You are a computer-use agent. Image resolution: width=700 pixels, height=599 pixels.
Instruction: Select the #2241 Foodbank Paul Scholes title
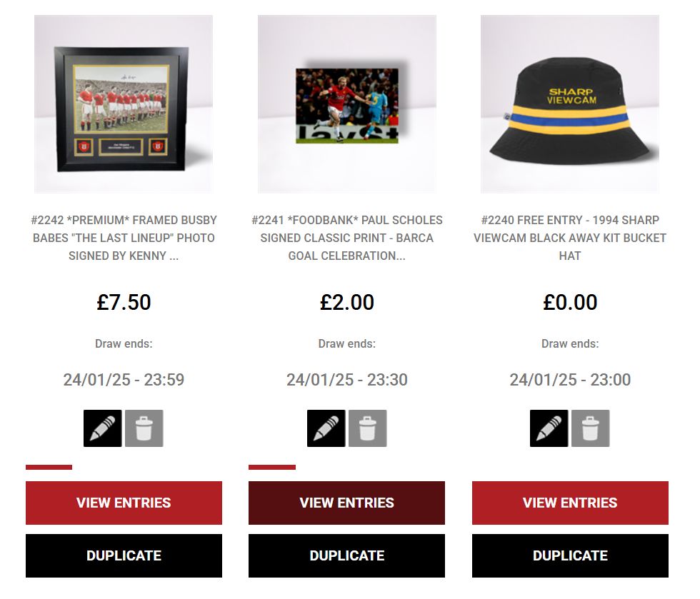pyautogui.click(x=347, y=238)
